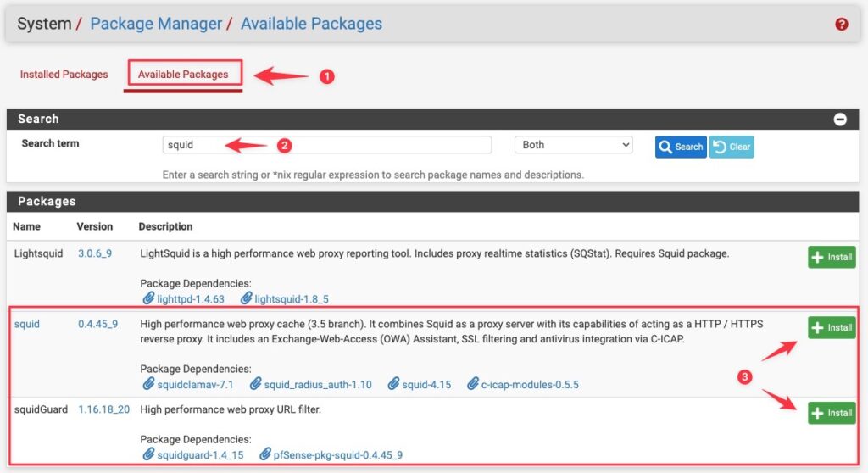Open the Installed Packages tab

tap(64, 75)
